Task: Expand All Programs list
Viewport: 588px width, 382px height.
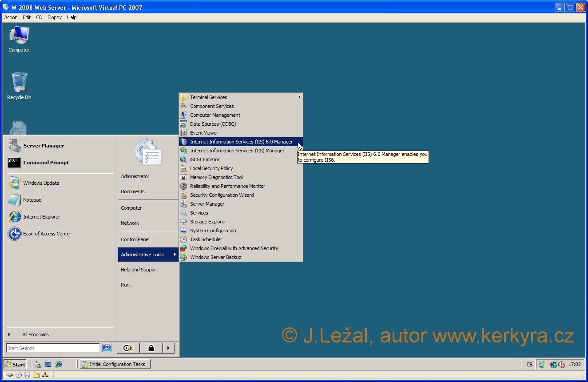Action: 36,334
